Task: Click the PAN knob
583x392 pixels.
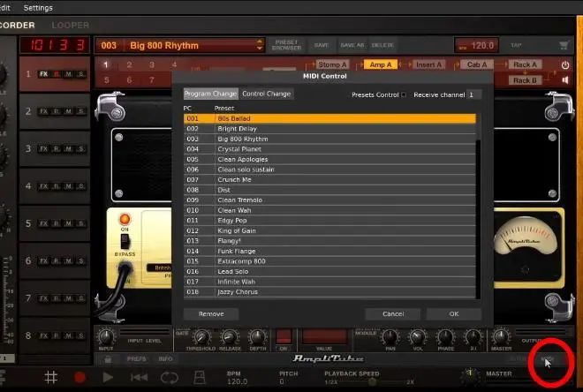Action: point(390,337)
